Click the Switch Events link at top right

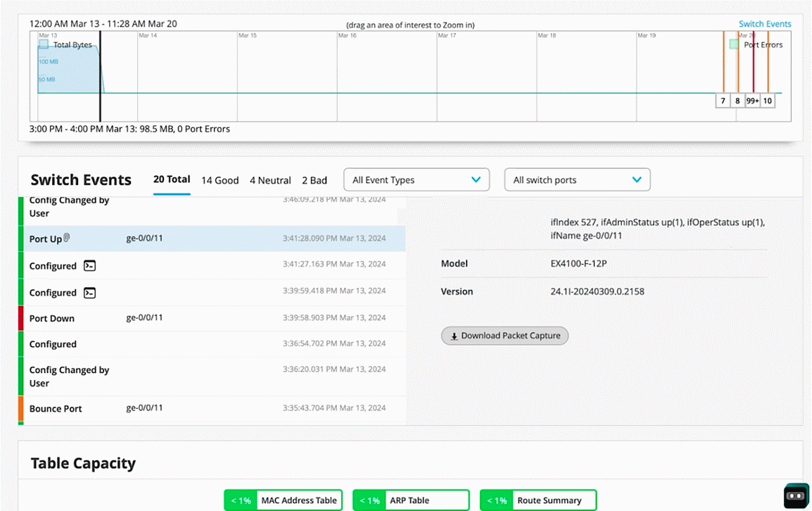click(765, 23)
